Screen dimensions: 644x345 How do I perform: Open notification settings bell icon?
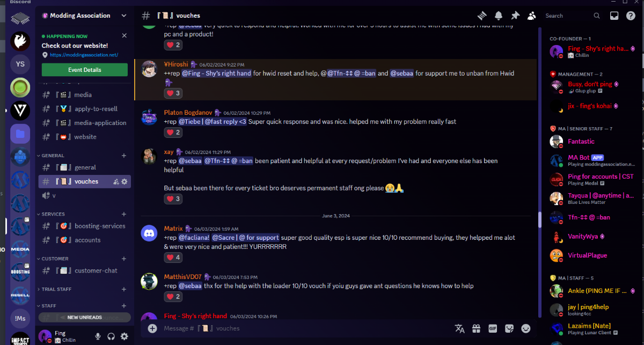pyautogui.click(x=499, y=16)
